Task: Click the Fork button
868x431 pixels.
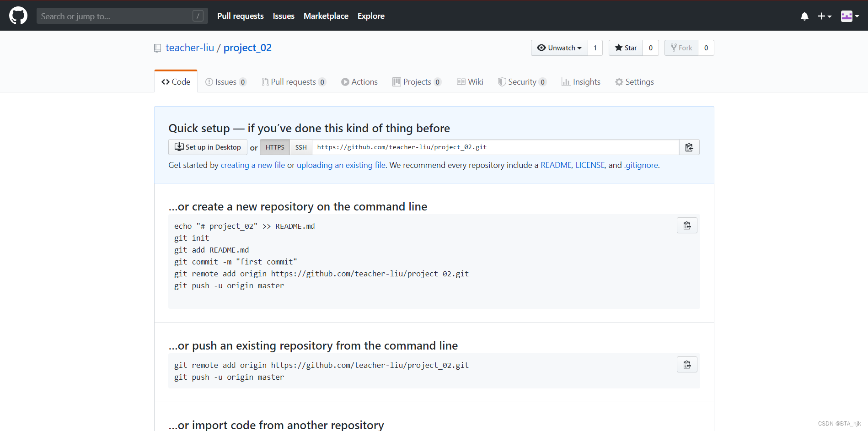Action: 681,48
